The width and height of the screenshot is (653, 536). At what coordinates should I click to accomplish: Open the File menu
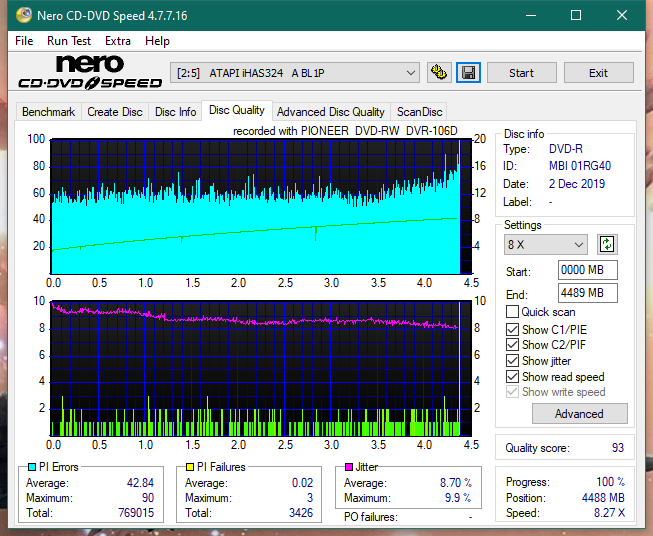(24, 41)
